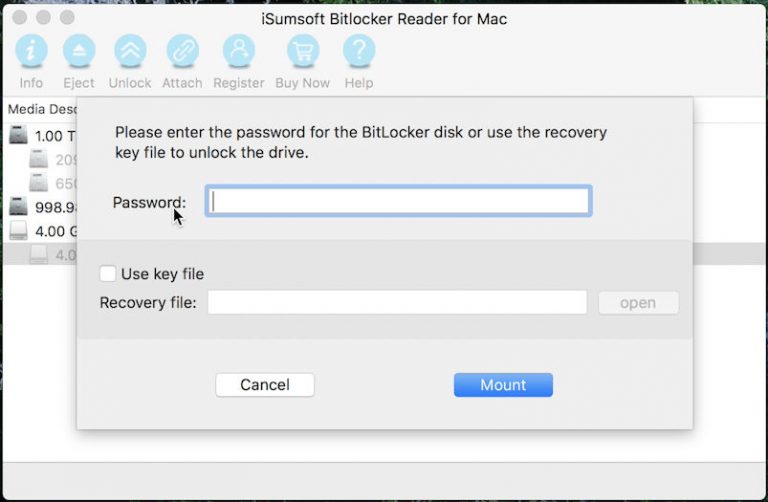The height and width of the screenshot is (502, 768).
Task: Click into the Password input field
Action: pos(398,202)
